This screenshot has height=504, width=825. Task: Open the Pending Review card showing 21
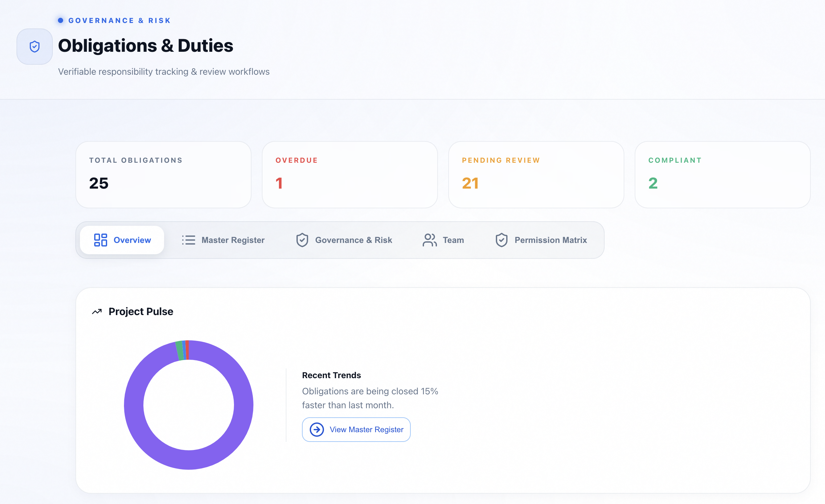(x=536, y=174)
